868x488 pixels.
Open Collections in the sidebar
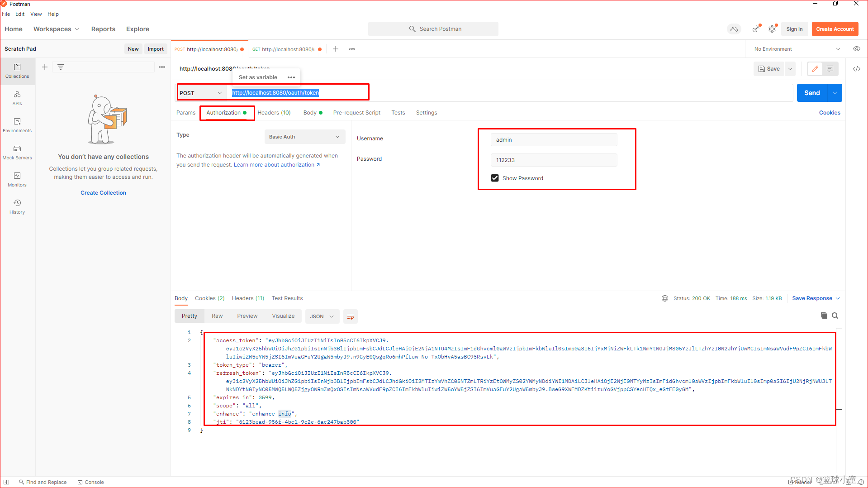pyautogui.click(x=17, y=71)
